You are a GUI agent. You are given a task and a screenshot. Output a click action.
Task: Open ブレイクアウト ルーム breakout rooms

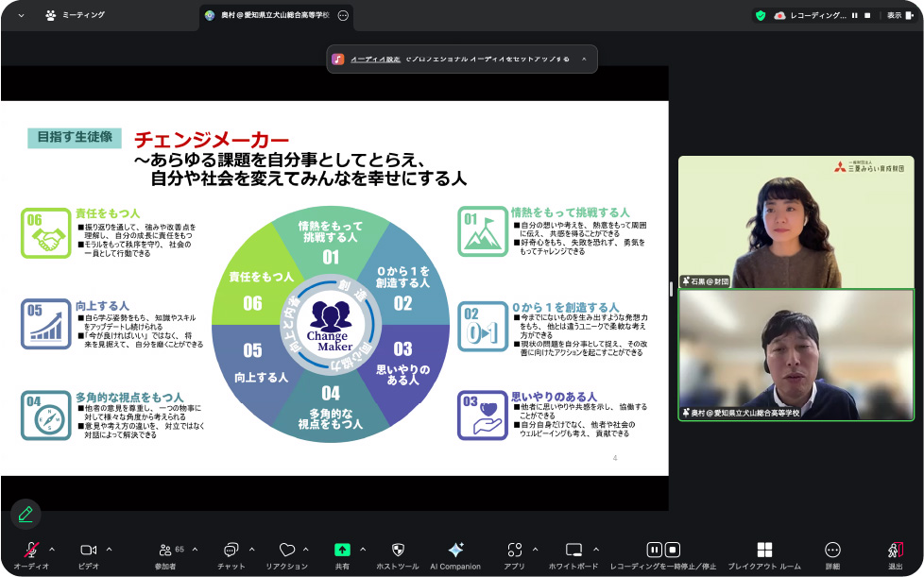click(x=764, y=550)
